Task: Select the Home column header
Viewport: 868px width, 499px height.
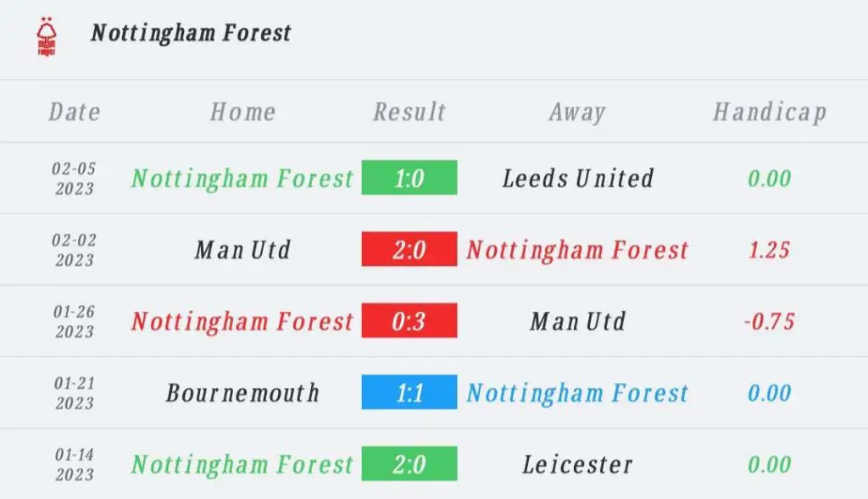Action: 242,113
